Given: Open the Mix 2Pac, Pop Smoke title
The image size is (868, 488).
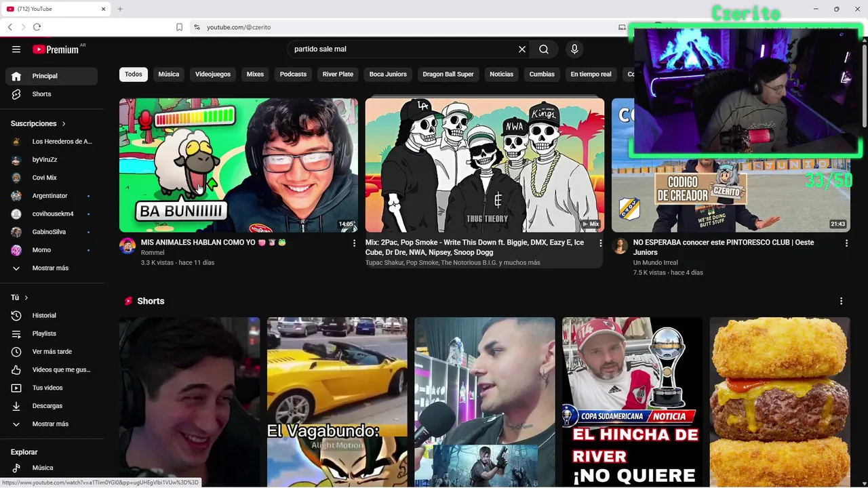Looking at the screenshot, I should coord(475,247).
